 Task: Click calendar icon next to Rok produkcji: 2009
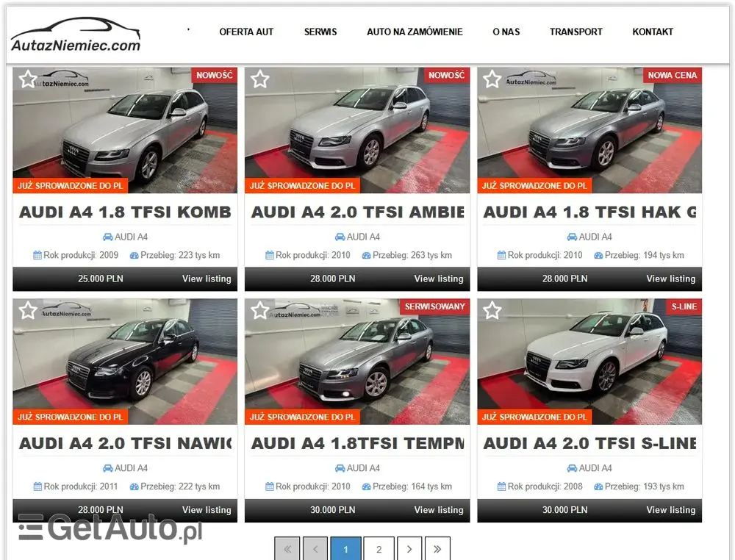[37, 256]
